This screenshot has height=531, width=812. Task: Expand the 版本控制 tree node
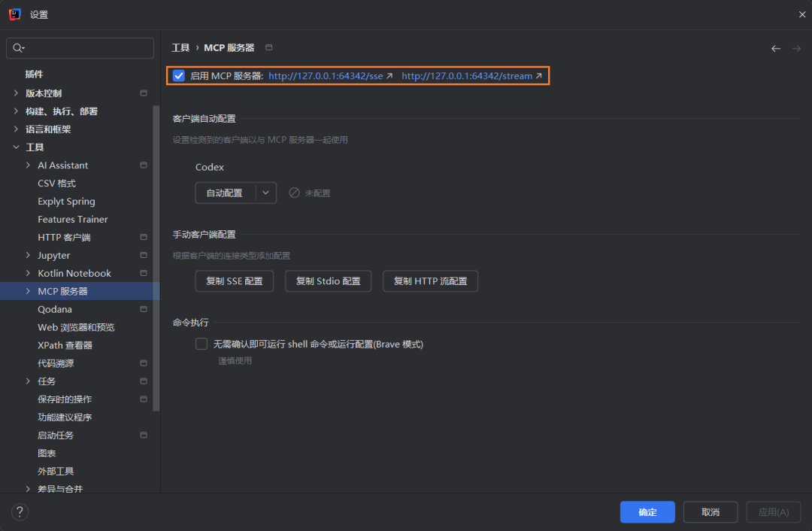[x=16, y=93]
